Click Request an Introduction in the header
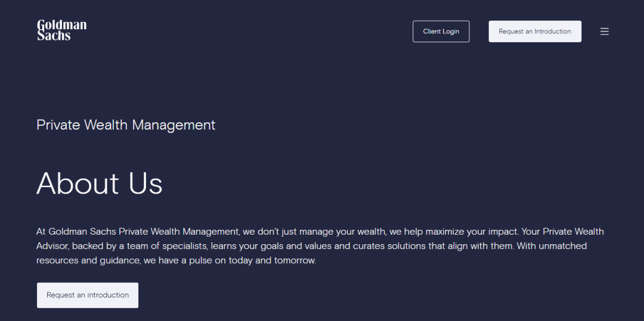 535,31
